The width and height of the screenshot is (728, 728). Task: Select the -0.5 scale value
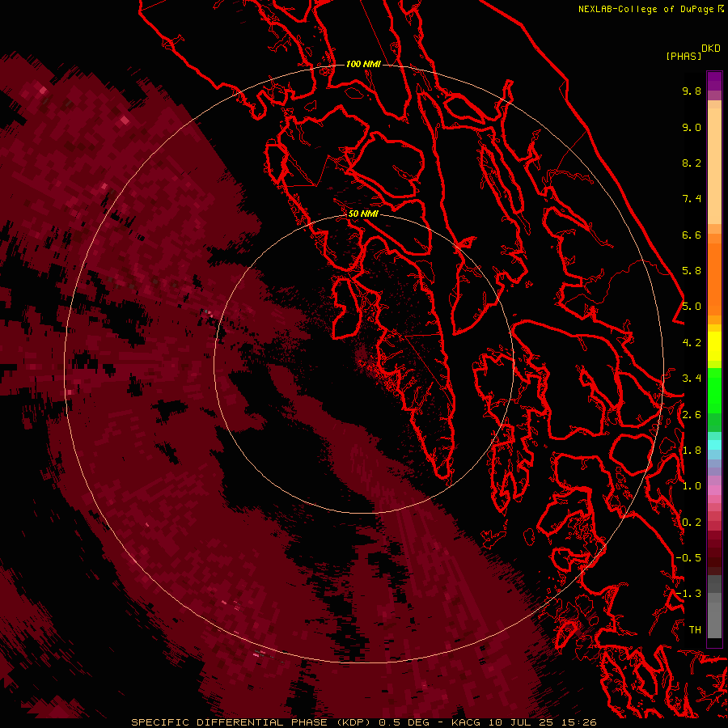point(688,558)
